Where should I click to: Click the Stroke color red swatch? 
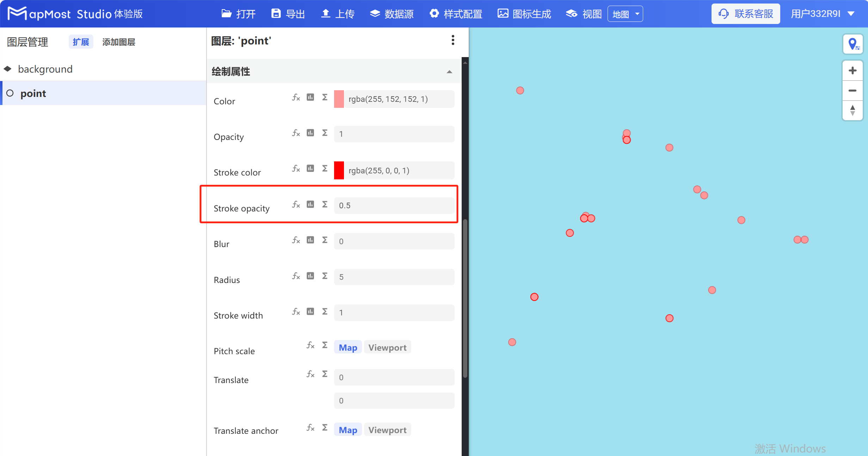tap(339, 171)
